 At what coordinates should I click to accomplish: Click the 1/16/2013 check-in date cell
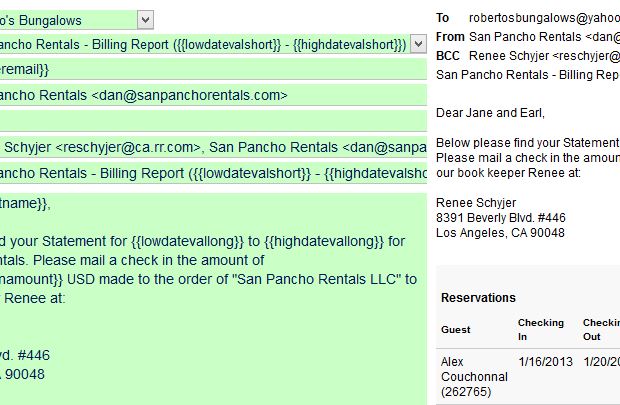545,362
